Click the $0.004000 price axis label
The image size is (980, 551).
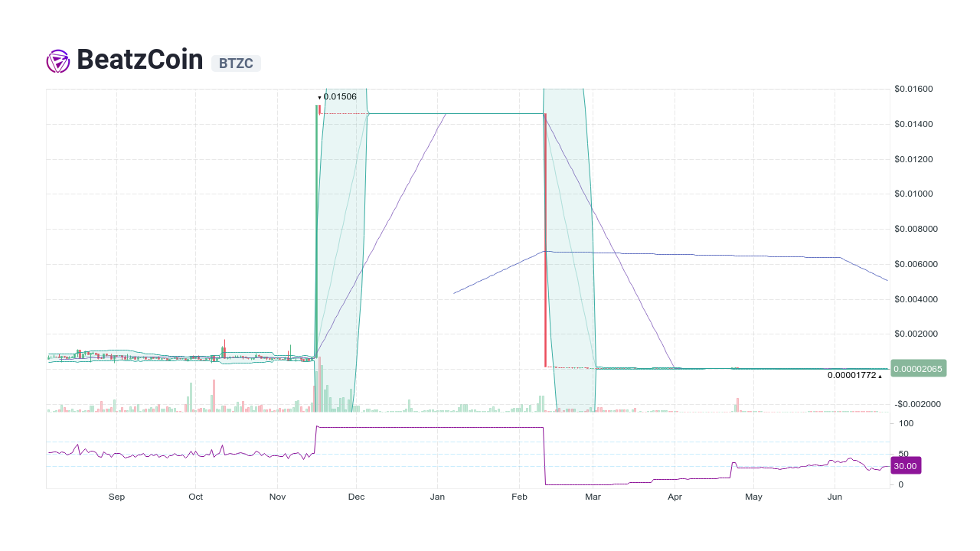(x=916, y=299)
